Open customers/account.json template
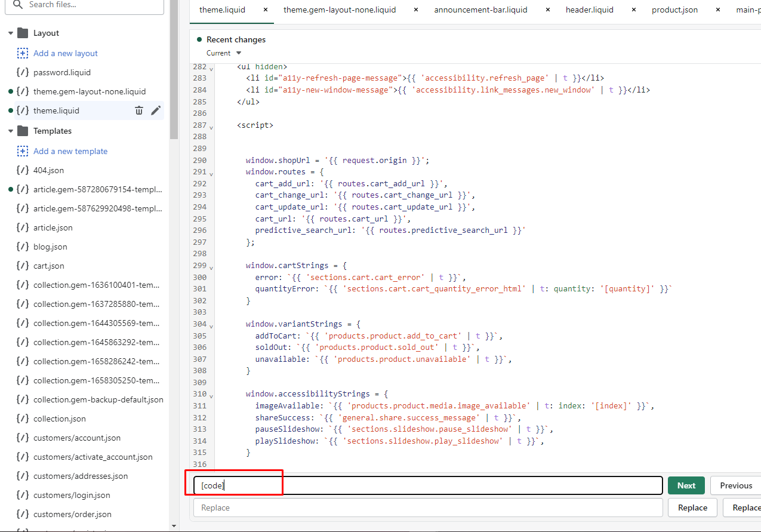This screenshot has height=532, width=761. click(77, 438)
